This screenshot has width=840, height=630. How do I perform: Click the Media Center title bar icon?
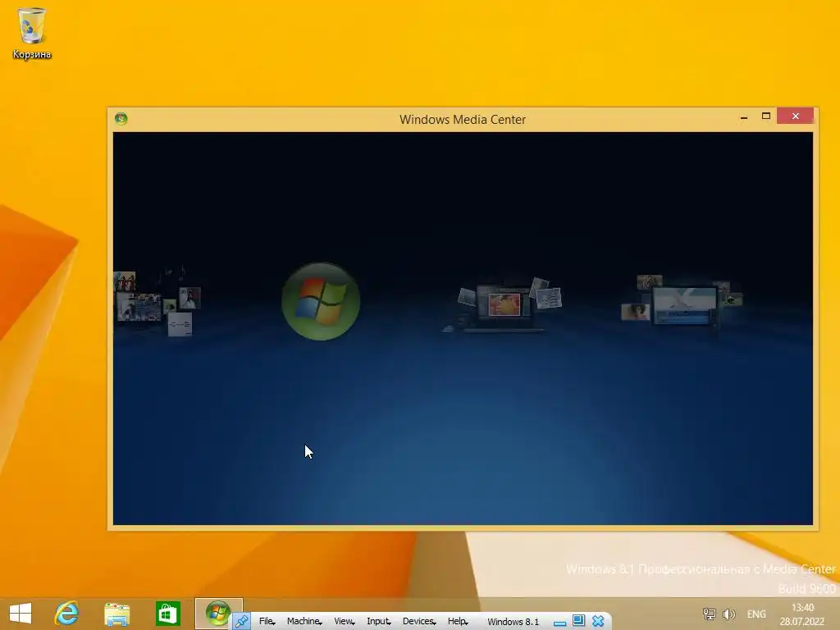121,119
